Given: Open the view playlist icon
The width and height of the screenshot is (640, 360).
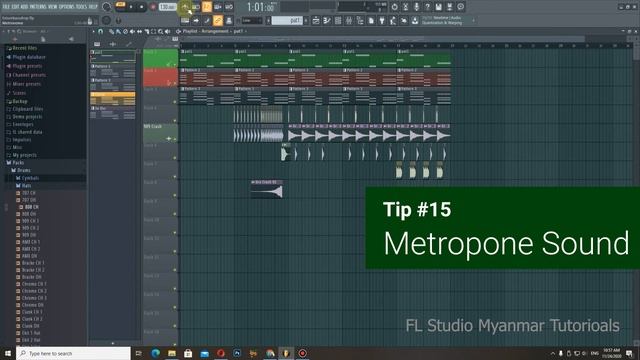Looking at the screenshot, I should click(316, 20).
